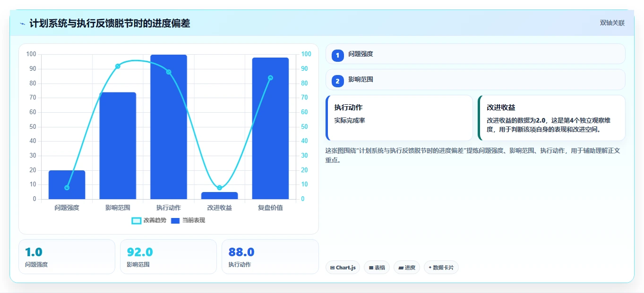Click the 复盘价值 bar in chart

click(270, 128)
